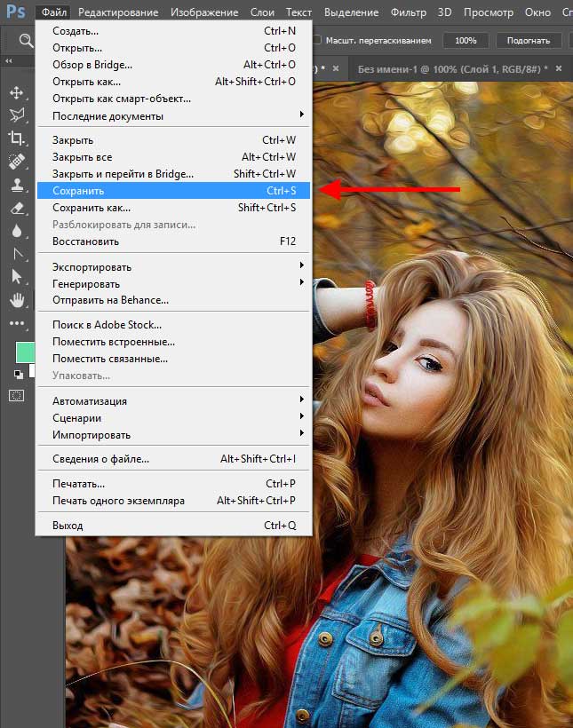The width and height of the screenshot is (573, 728).
Task: Open the Окно menu
Action: (537, 12)
